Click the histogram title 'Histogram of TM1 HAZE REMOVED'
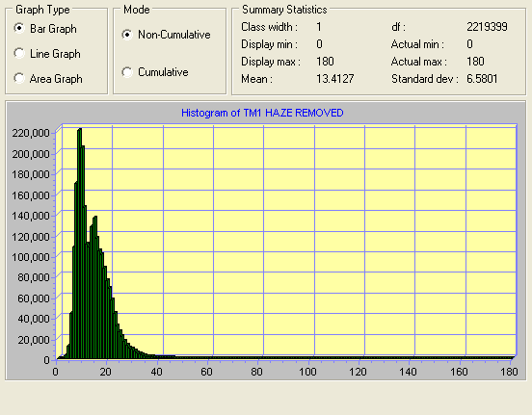 tap(262, 113)
